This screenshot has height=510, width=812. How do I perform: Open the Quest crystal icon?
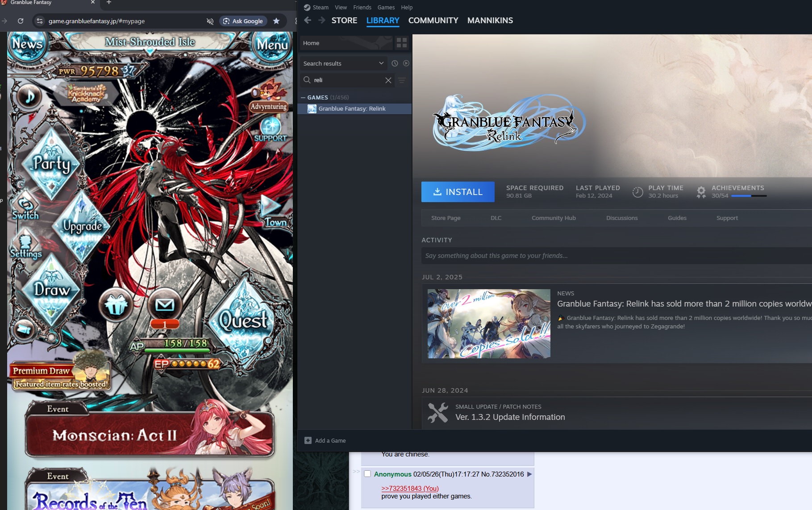coord(243,320)
